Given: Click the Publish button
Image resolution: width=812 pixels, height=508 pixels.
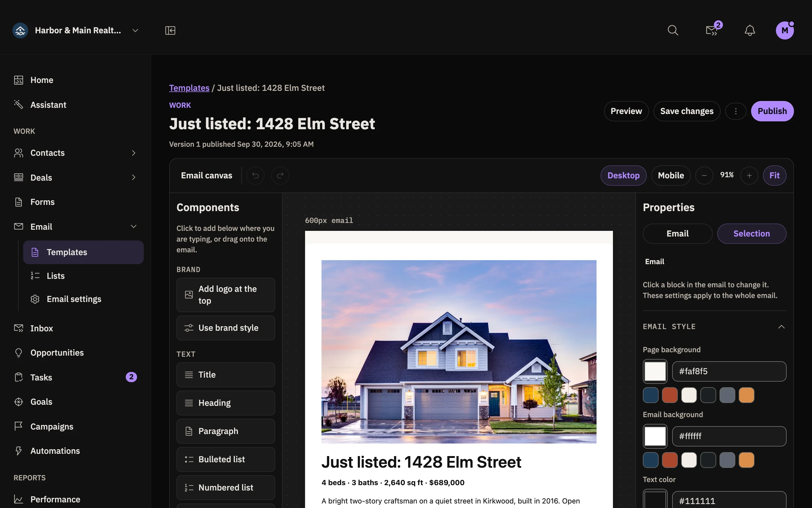Looking at the screenshot, I should click(x=772, y=111).
